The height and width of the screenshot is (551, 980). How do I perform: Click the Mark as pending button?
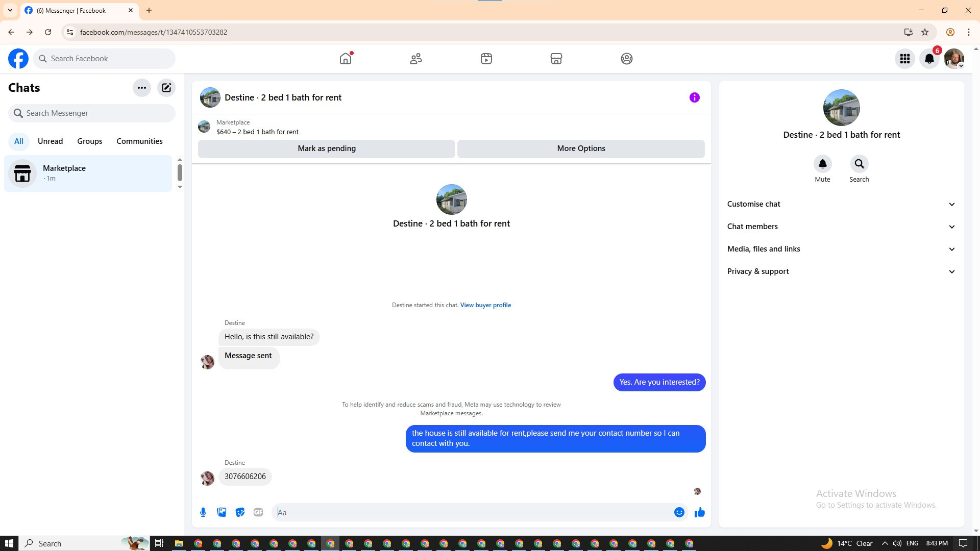click(x=327, y=148)
